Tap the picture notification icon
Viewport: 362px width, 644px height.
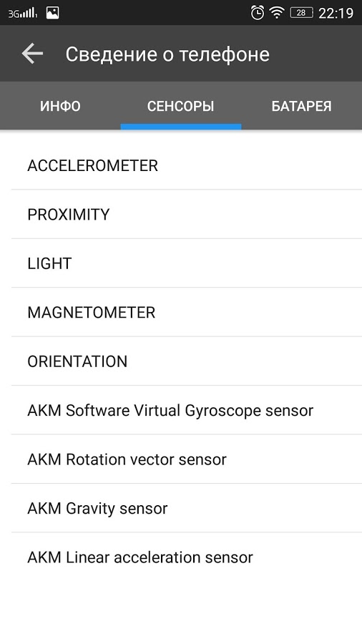(52, 13)
